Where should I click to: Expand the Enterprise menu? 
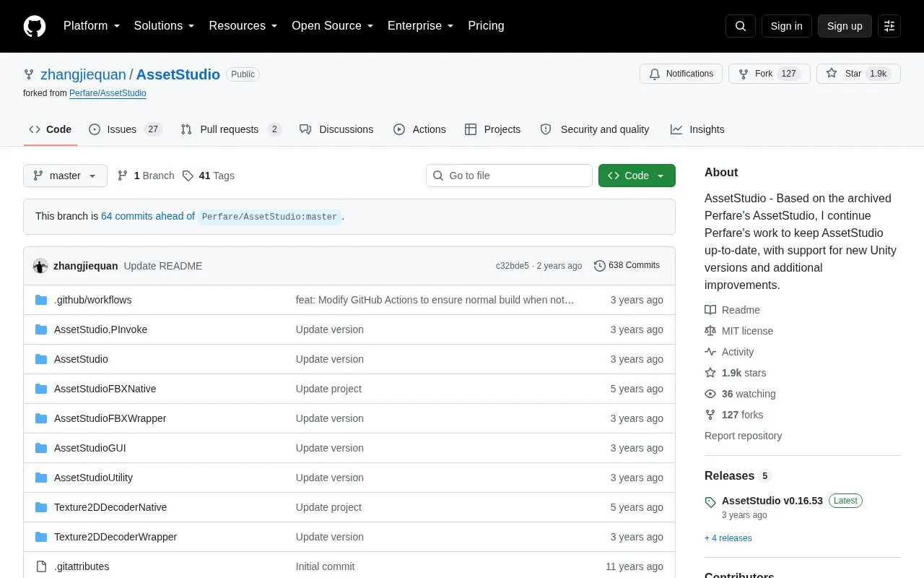click(421, 26)
